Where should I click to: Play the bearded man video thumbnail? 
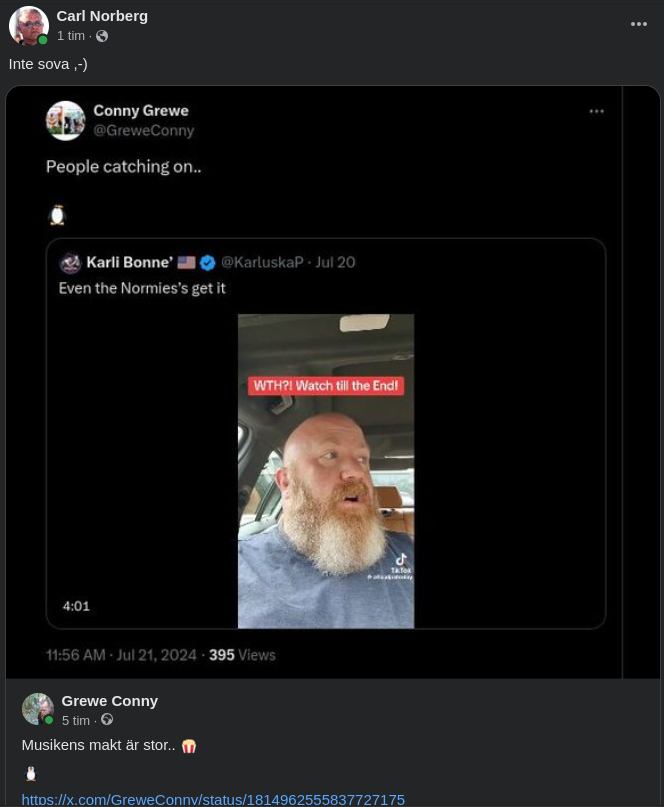pos(326,471)
